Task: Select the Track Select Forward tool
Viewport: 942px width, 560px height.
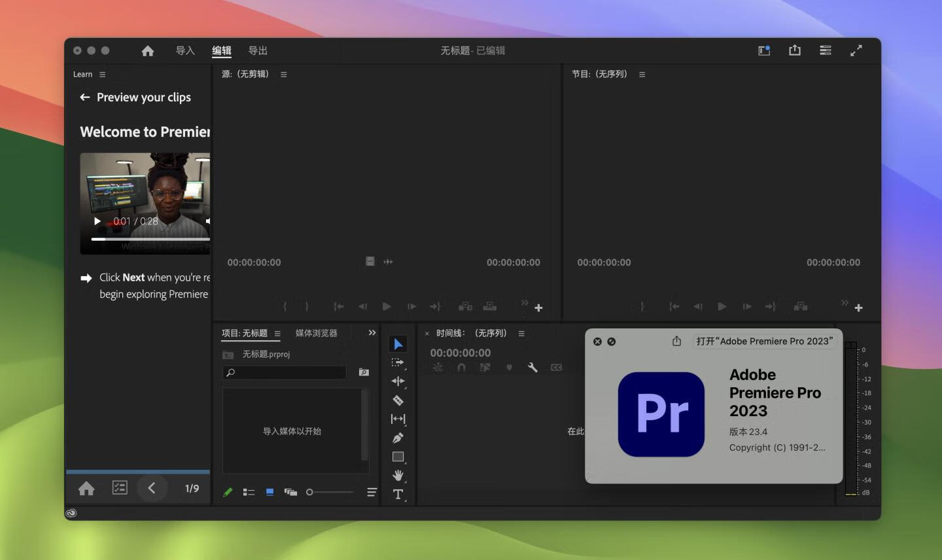Action: pos(398,362)
